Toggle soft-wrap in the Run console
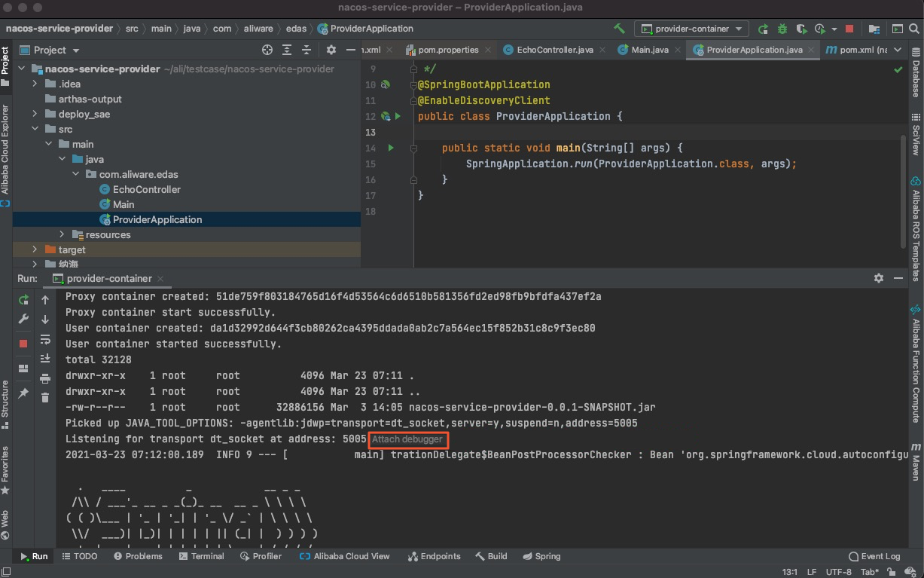924x578 pixels. [45, 339]
